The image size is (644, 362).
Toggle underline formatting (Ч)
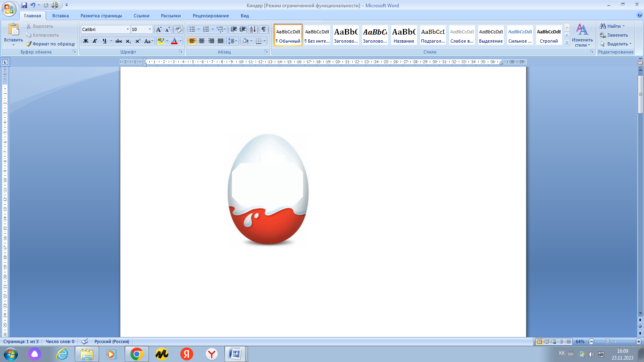(105, 41)
